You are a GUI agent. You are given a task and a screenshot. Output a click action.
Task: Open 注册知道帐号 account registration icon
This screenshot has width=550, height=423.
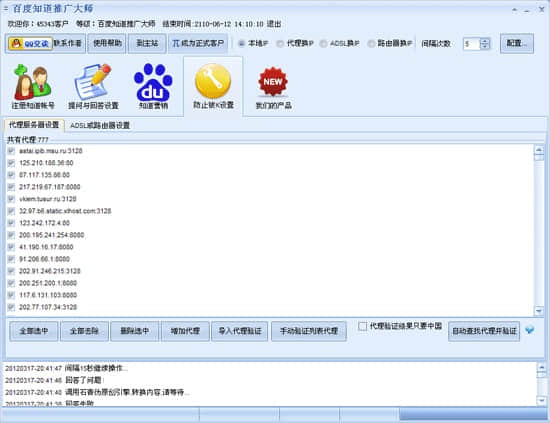click(33, 87)
